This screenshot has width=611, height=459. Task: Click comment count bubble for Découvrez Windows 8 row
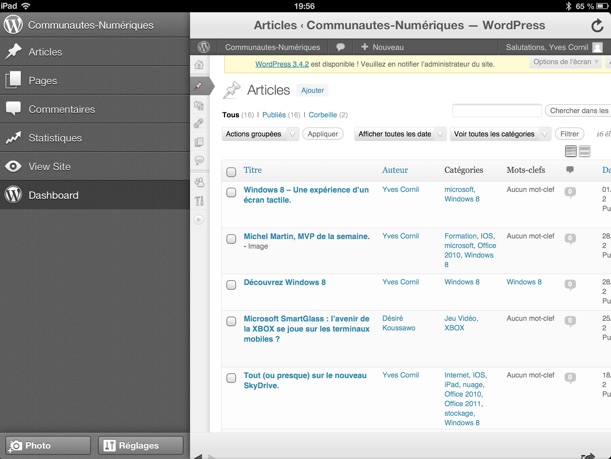(x=570, y=285)
